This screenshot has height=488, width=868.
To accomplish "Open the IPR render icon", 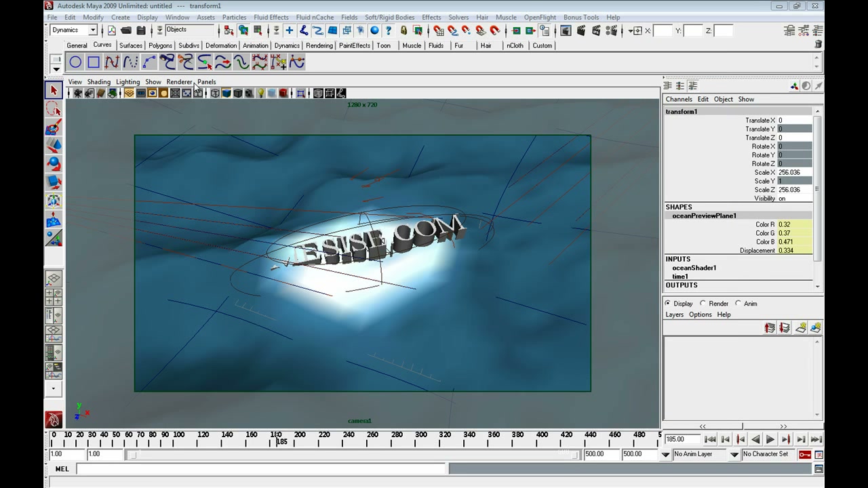I will pyautogui.click(x=597, y=30).
